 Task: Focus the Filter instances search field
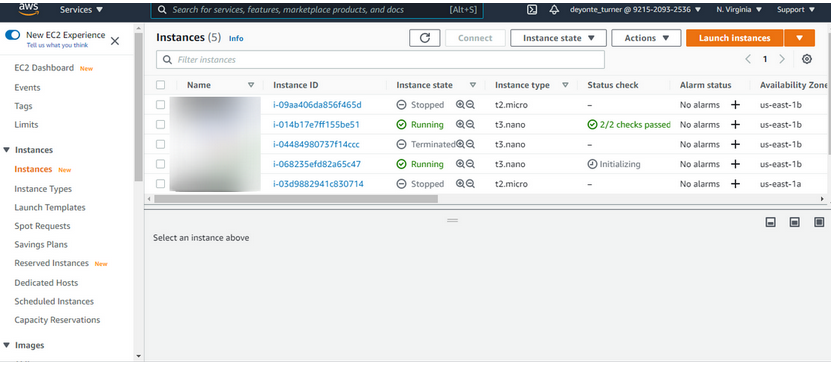point(380,59)
